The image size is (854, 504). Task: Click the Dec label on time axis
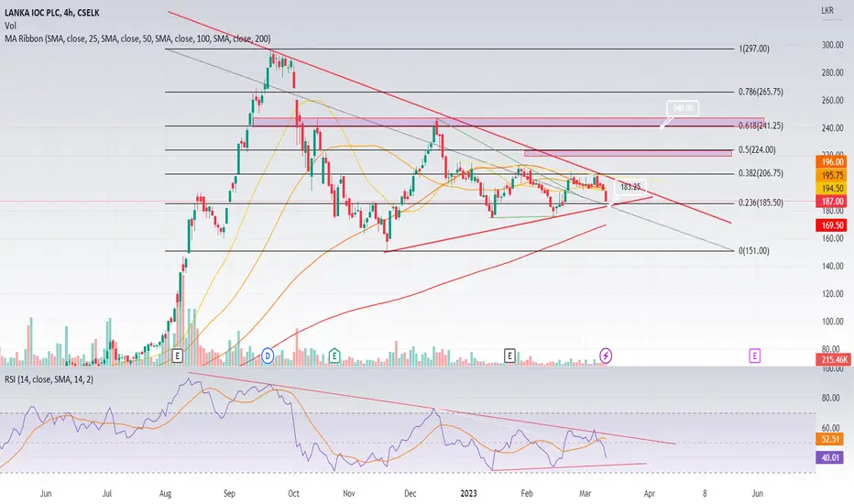[411, 494]
